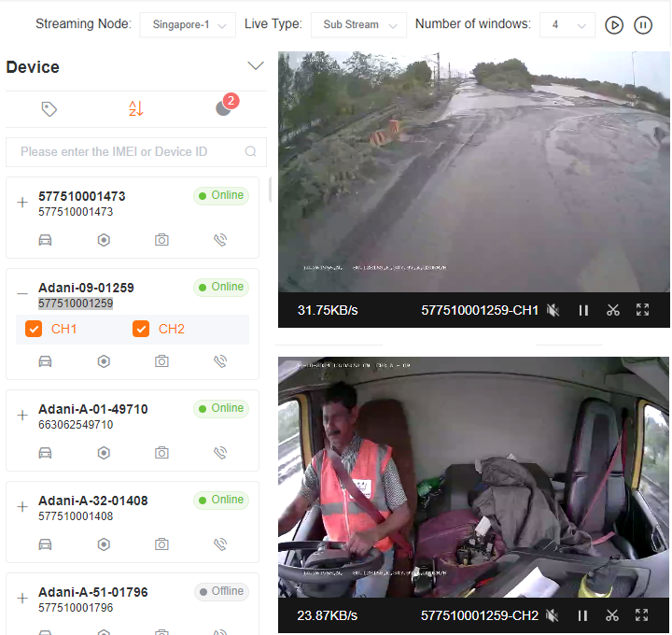Image resolution: width=672 pixels, height=635 pixels.
Task: Unmute the 577510001259-CH2 stream
Action: tap(552, 615)
